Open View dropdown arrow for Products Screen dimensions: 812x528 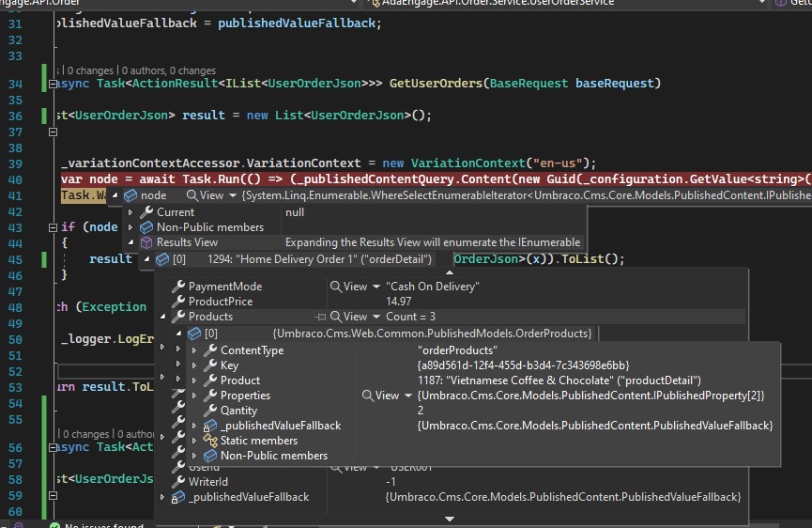376,317
